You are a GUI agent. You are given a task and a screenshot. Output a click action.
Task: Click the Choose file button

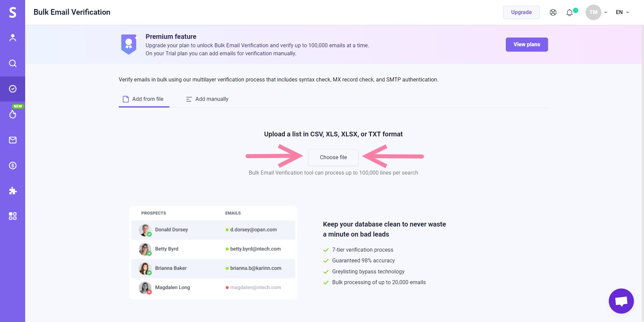pyautogui.click(x=333, y=157)
